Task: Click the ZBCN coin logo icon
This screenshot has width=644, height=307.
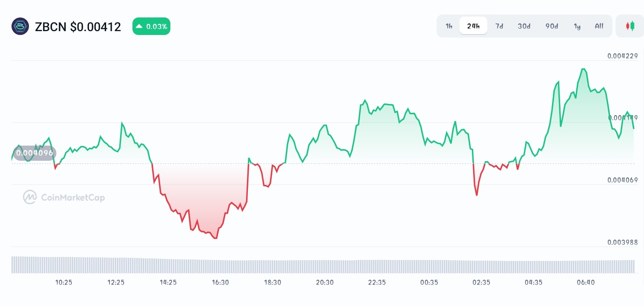Action: click(20, 26)
